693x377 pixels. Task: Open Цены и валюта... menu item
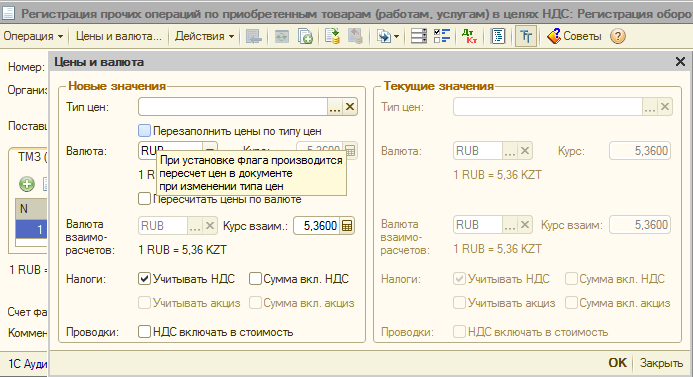118,36
